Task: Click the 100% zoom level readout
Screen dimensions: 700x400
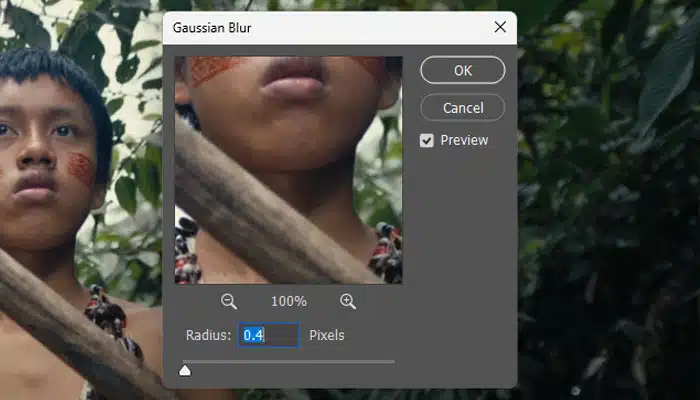Action: pyautogui.click(x=288, y=301)
